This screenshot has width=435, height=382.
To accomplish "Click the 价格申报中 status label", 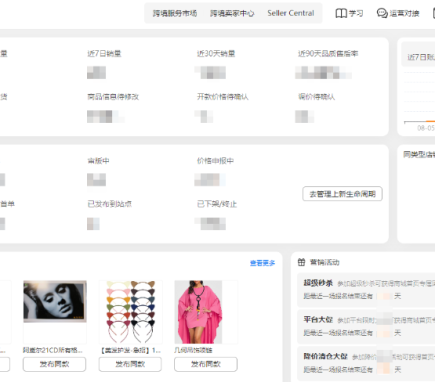I will pos(215,161).
